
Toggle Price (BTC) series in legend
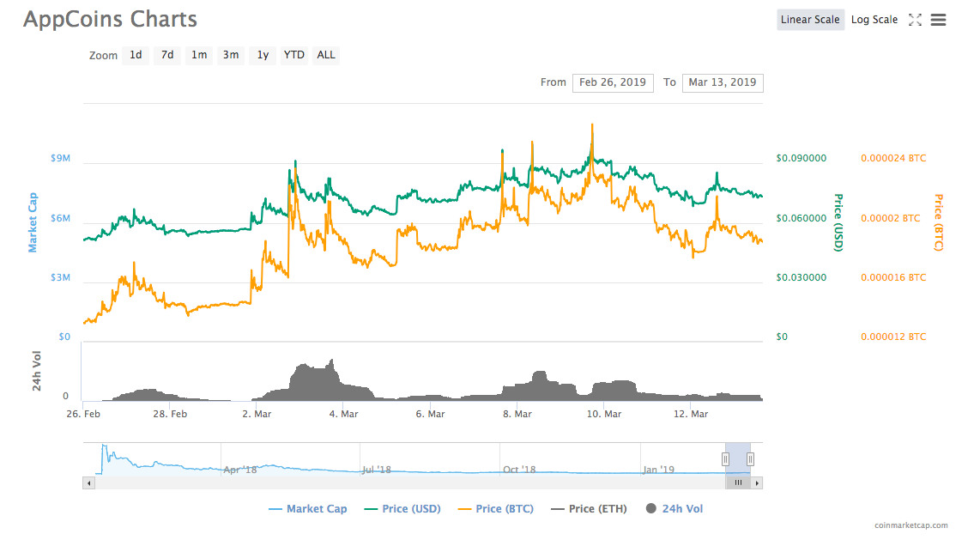coord(496,509)
